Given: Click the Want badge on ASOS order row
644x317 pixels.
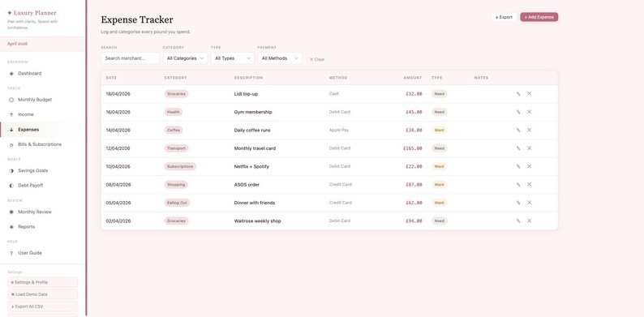Looking at the screenshot, I should [440, 185].
